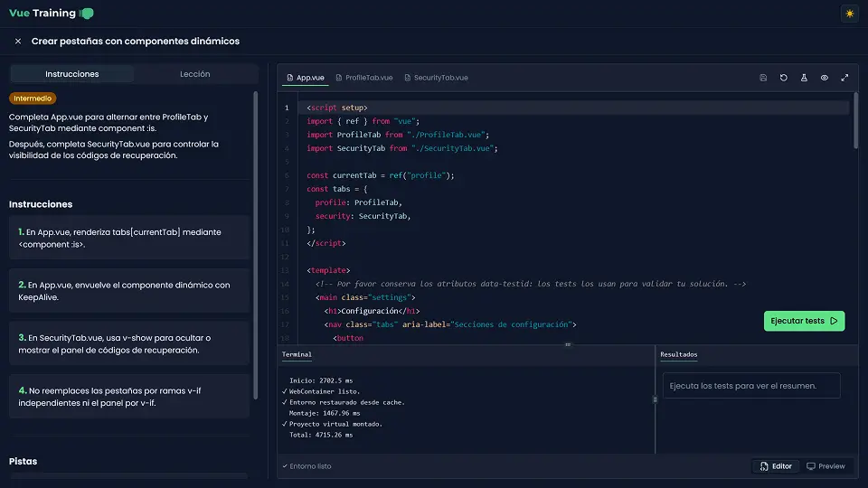The image size is (868, 488).
Task: Click the nav class tabs code line
Action: coord(450,324)
